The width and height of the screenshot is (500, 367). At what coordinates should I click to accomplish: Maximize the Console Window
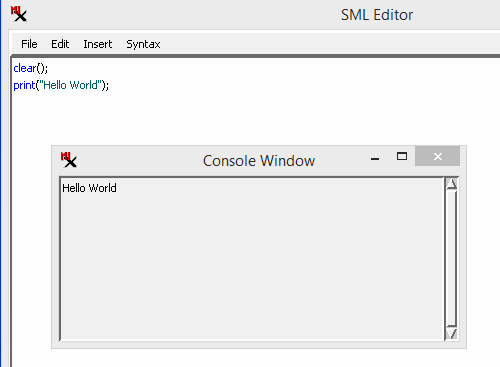(x=402, y=156)
